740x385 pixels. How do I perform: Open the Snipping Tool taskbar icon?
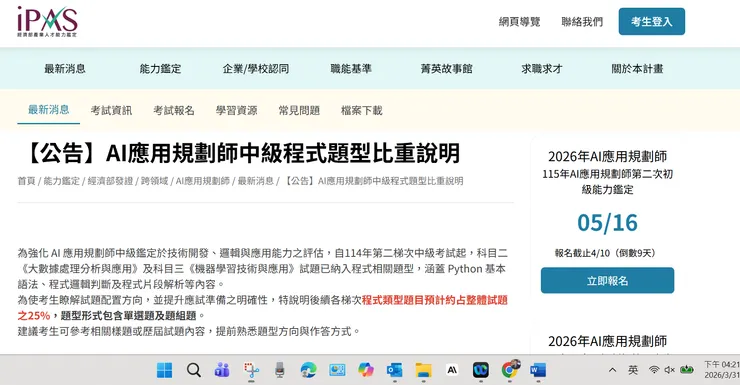click(x=251, y=370)
